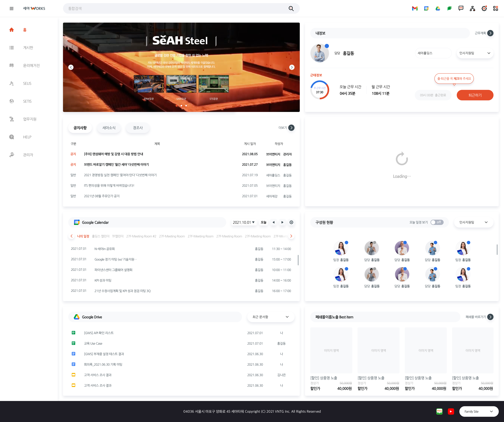Open the KPI 성과 미팅 event
The width and height of the screenshot is (504, 422).
103,281
